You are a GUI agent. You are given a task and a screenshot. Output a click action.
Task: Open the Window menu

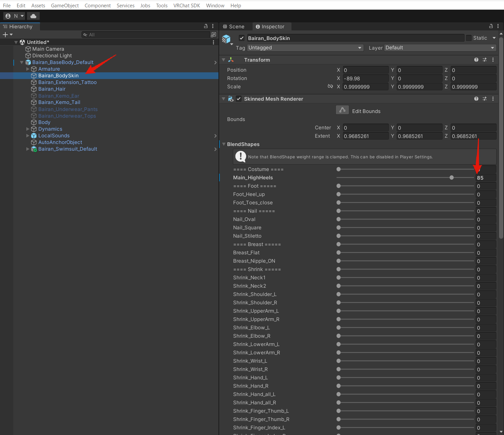pos(215,5)
